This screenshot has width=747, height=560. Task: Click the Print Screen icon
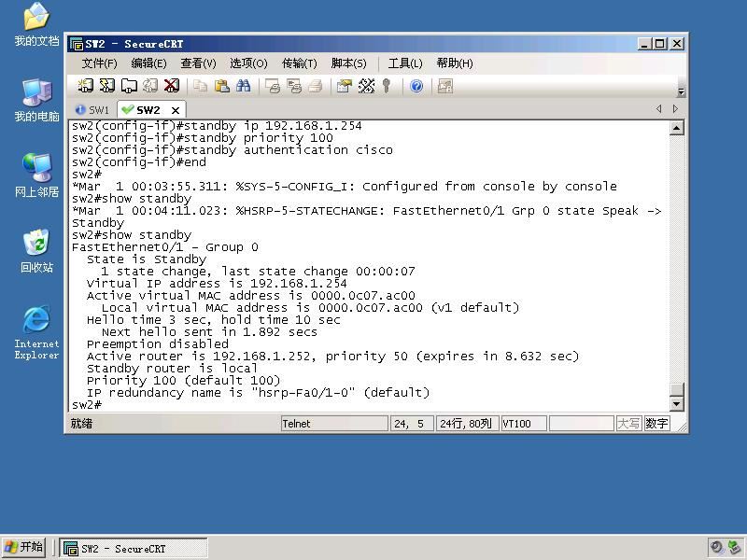tap(273, 86)
